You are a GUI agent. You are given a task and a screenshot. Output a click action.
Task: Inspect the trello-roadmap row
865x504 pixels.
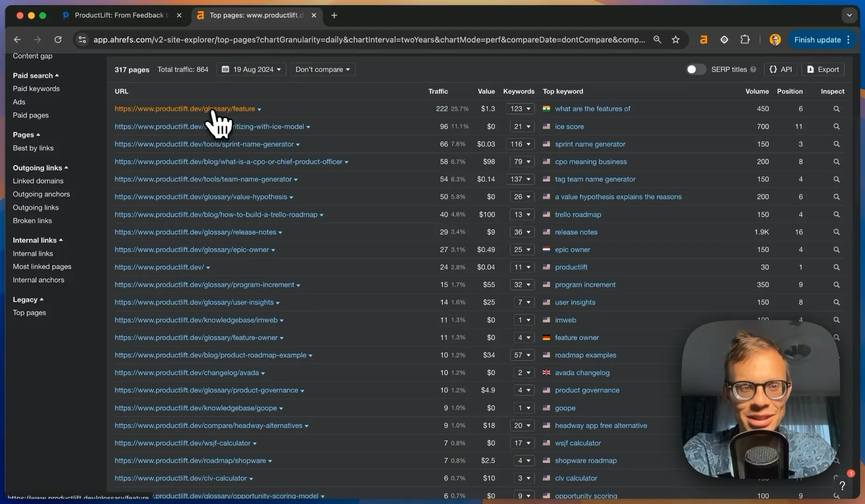837,215
